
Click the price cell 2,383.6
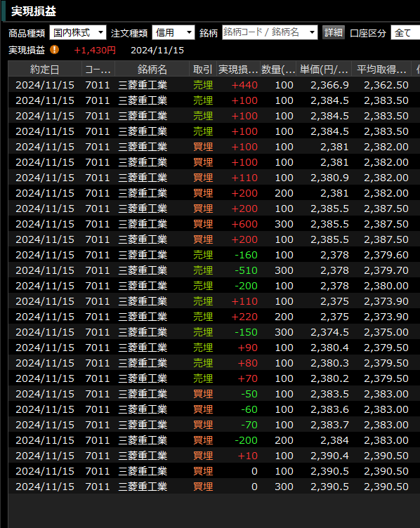329,409
